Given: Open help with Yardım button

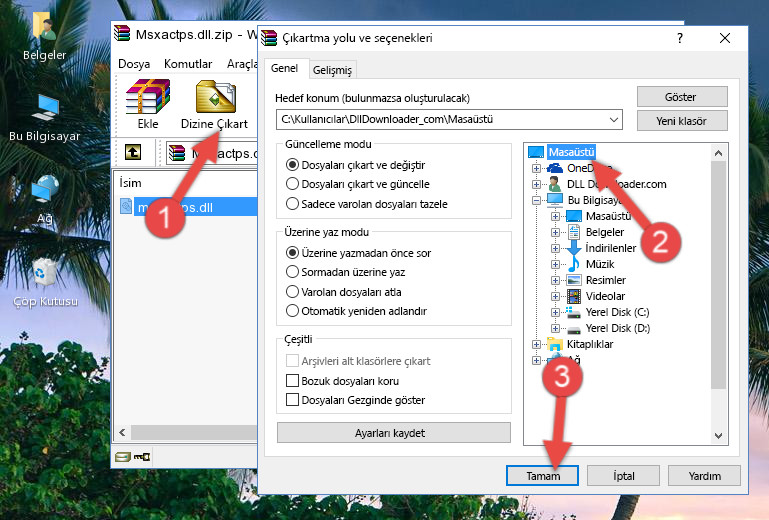Looking at the screenshot, I should (x=704, y=476).
